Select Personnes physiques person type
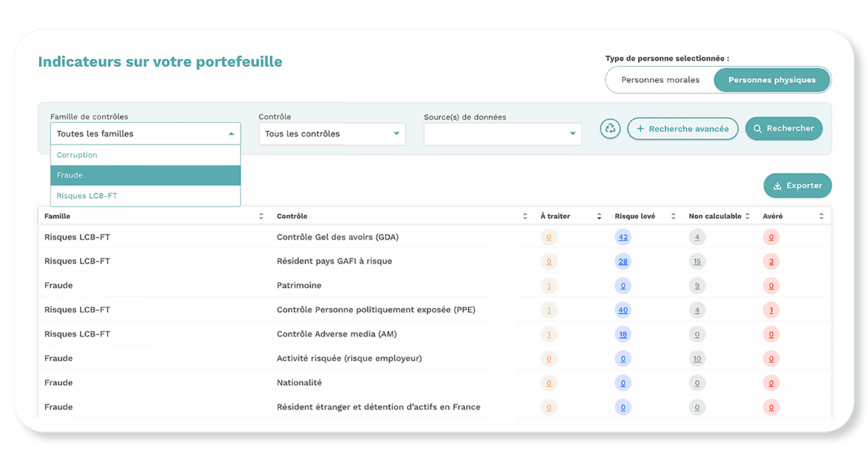 (772, 80)
